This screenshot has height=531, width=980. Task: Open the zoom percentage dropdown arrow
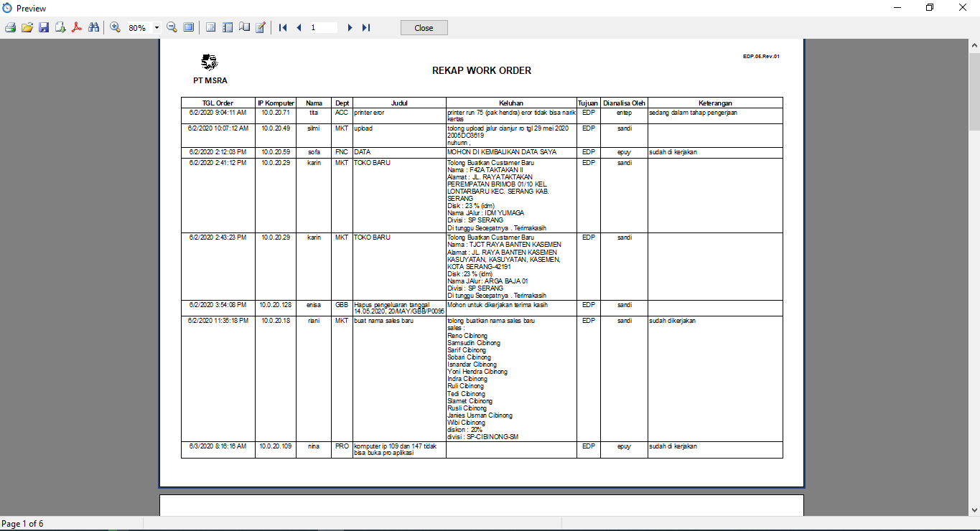coord(157,28)
